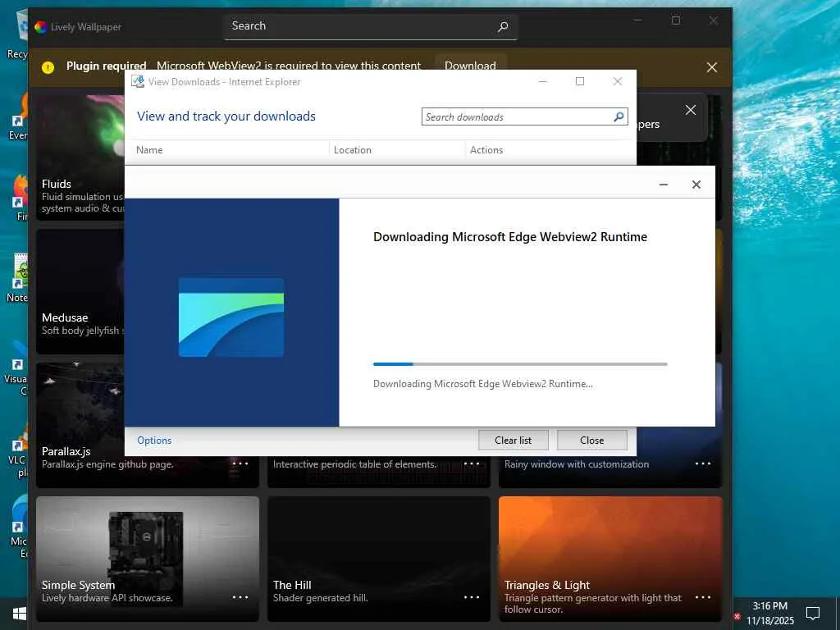Select The Hill wallpaper thumbnail
840x630 pixels.
pos(379,559)
